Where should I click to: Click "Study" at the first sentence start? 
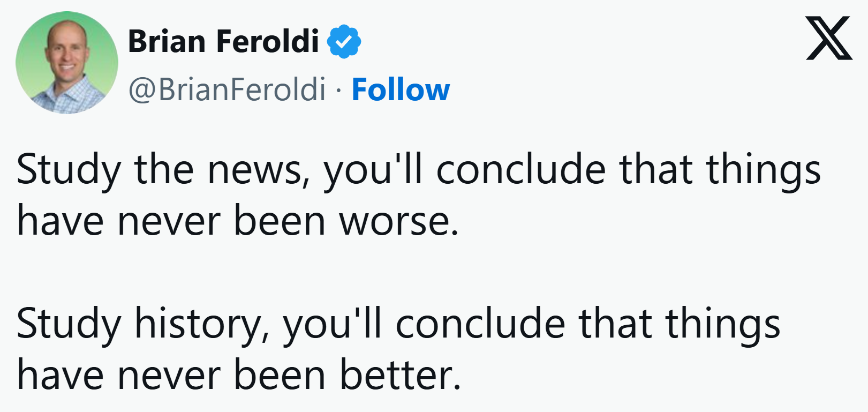[x=69, y=170]
